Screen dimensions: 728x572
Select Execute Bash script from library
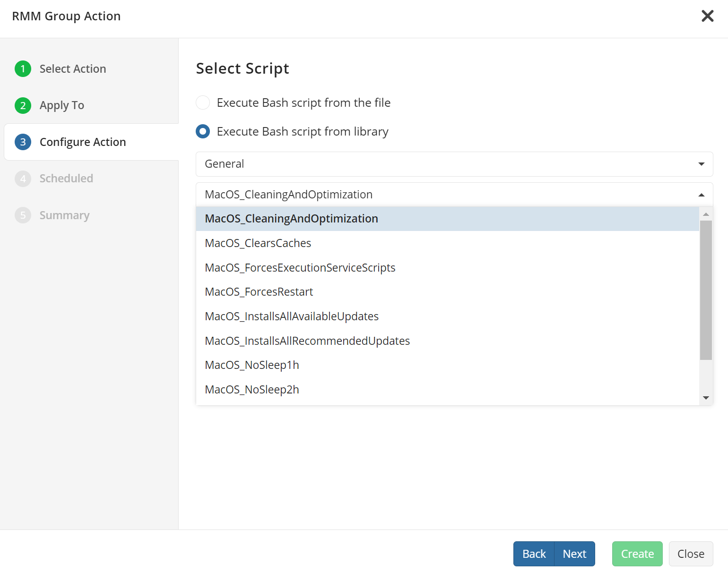tap(202, 131)
